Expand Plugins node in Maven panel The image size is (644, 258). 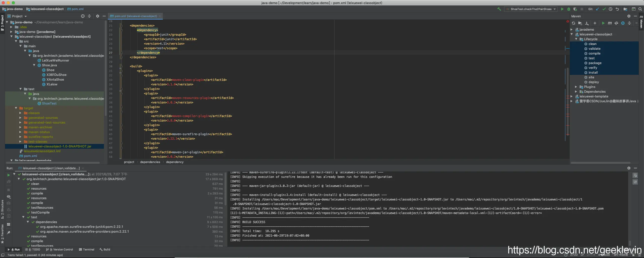click(x=576, y=87)
